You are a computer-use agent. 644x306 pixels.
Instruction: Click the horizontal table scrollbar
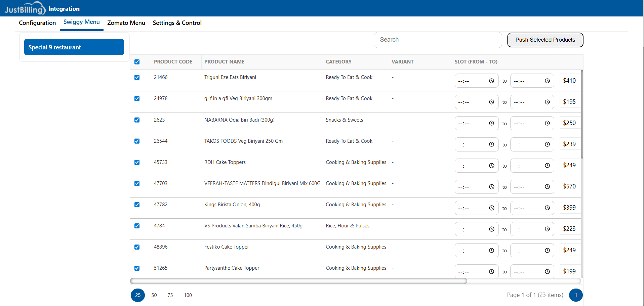298,281
